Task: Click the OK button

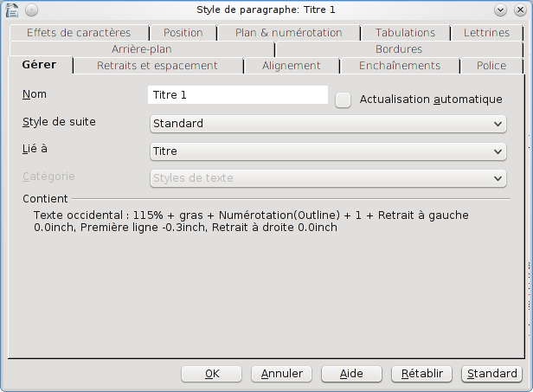Action: [212, 374]
